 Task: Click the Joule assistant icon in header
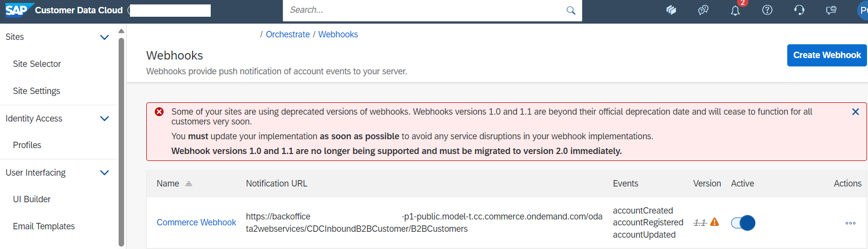click(x=671, y=10)
